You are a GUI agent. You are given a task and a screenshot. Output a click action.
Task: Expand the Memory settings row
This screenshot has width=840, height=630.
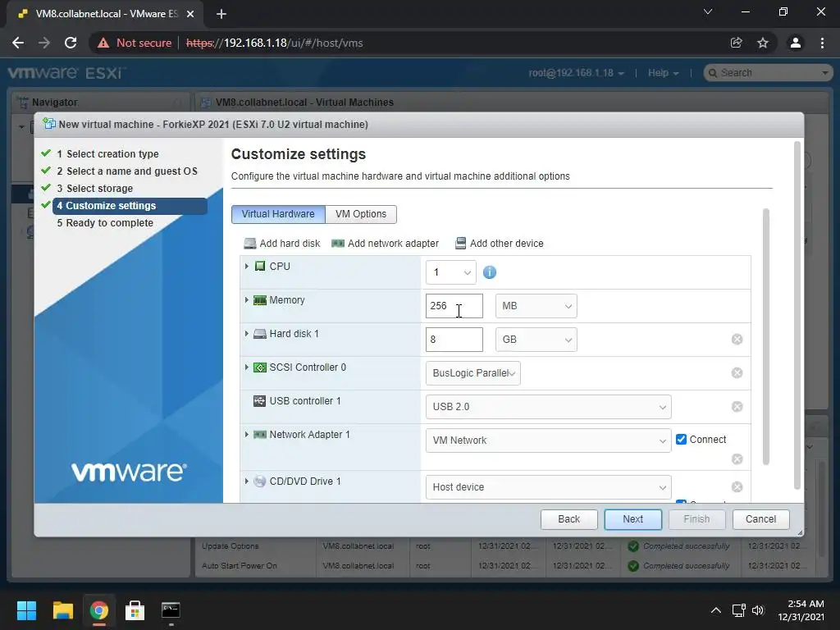click(x=246, y=300)
